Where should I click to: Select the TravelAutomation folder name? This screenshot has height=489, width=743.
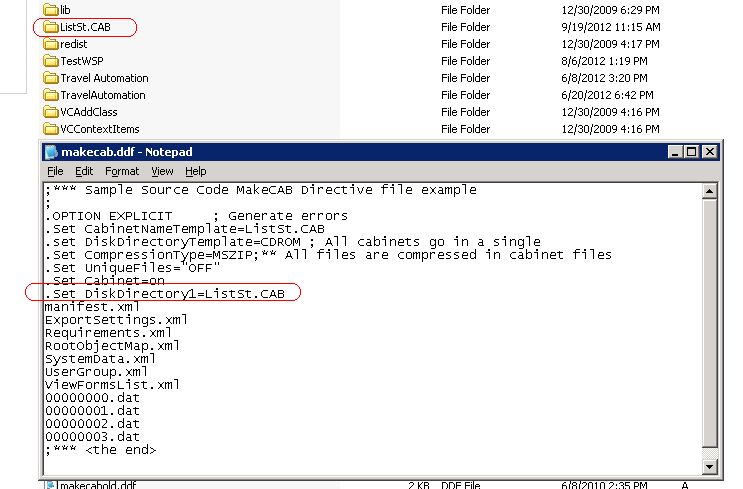pos(103,95)
